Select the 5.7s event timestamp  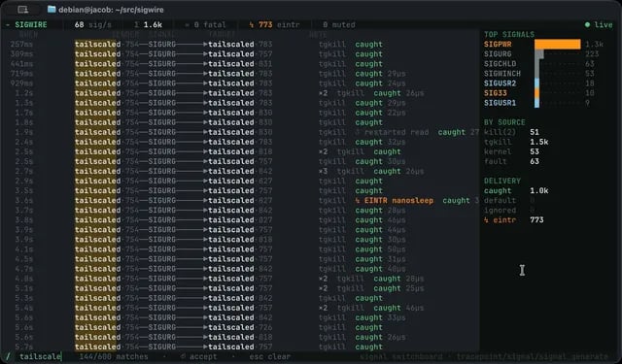pos(24,347)
